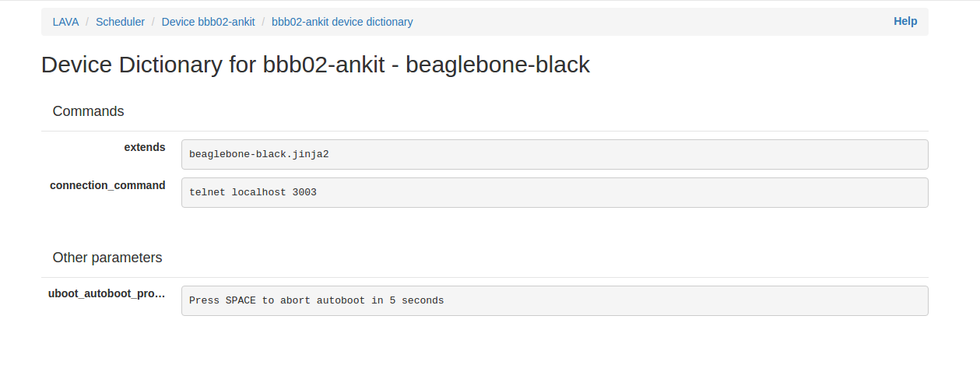Viewport: 980px width, 372px height.
Task: Click bbb02-ankit in the page title
Action: [324, 65]
